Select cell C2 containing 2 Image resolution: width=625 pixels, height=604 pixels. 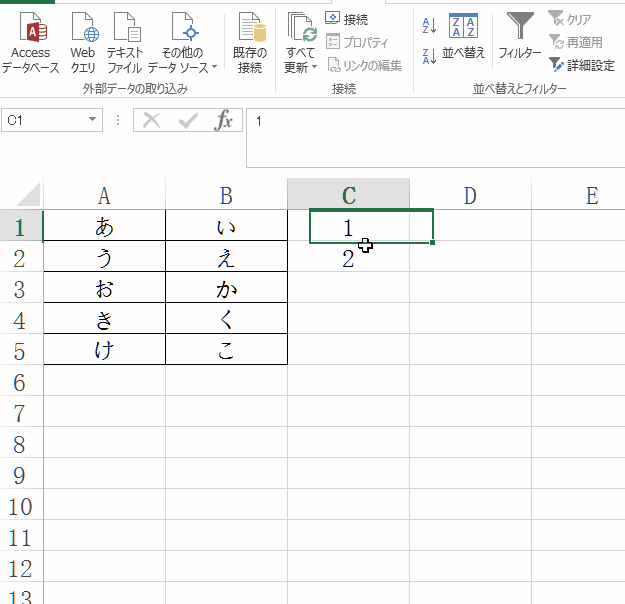pos(348,258)
